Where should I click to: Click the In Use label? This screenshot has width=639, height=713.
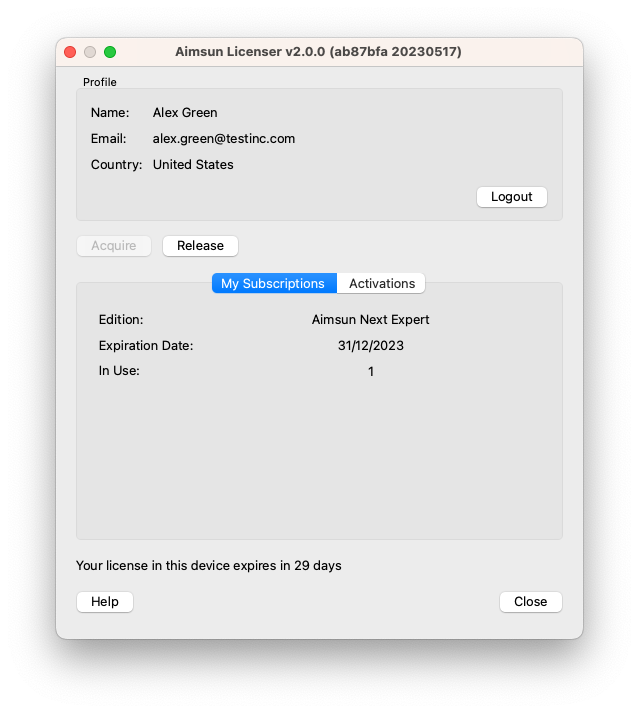(x=119, y=371)
